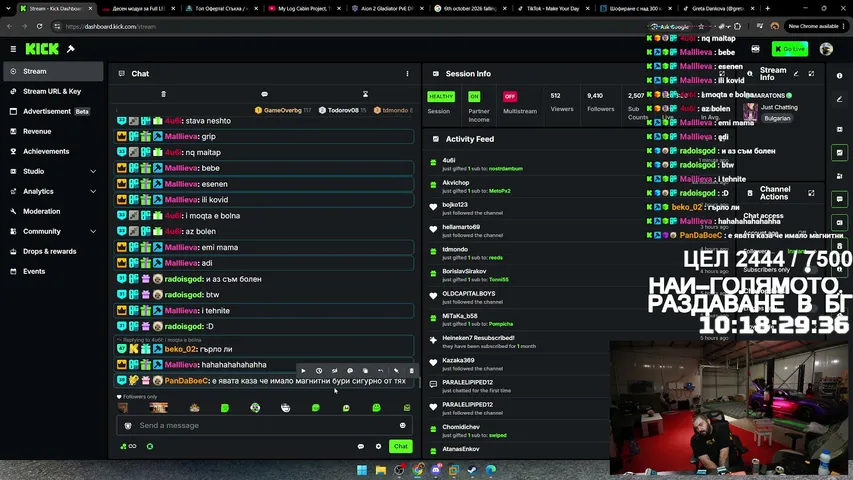Switch to TikTok - Make Your Day tab

coord(552,9)
